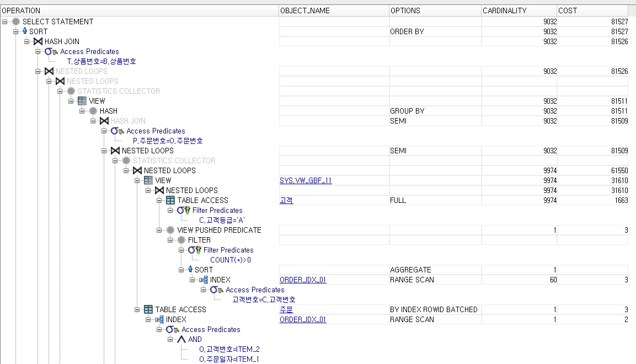Collapse the AND predicate node
636x364 pixels.
coord(170,339)
